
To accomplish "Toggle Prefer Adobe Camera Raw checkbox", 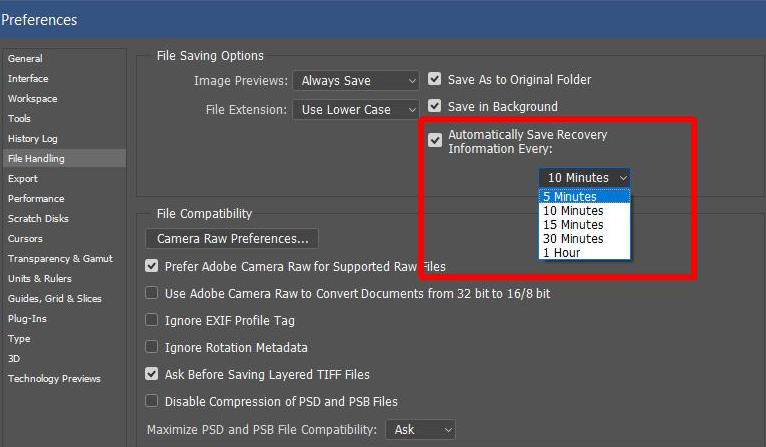I will 151,266.
